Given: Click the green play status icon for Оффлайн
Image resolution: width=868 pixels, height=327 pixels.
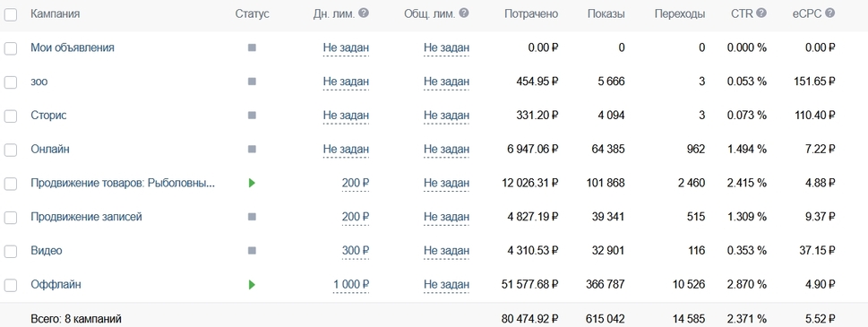Looking at the screenshot, I should tap(252, 284).
